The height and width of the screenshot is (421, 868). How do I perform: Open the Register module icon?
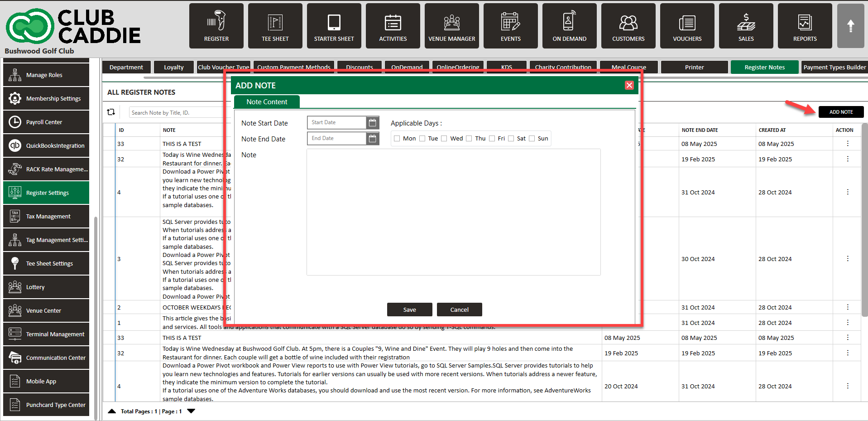216,26
